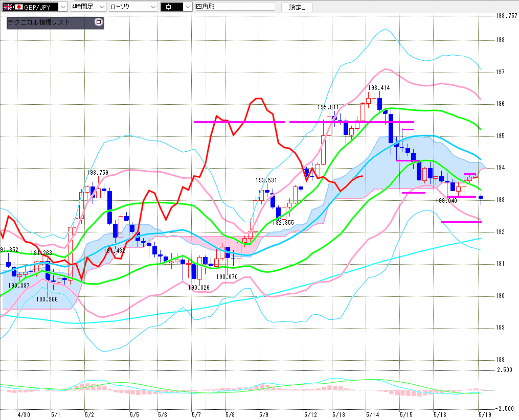The height and width of the screenshot is (420, 519).
Task: Click the 5/9 date axis label
Action: (264, 415)
